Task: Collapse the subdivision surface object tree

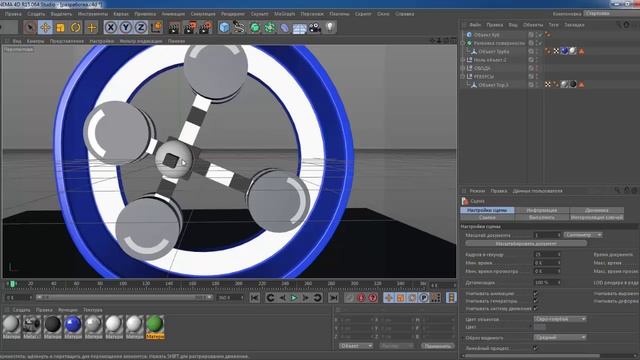Action: (x=463, y=43)
